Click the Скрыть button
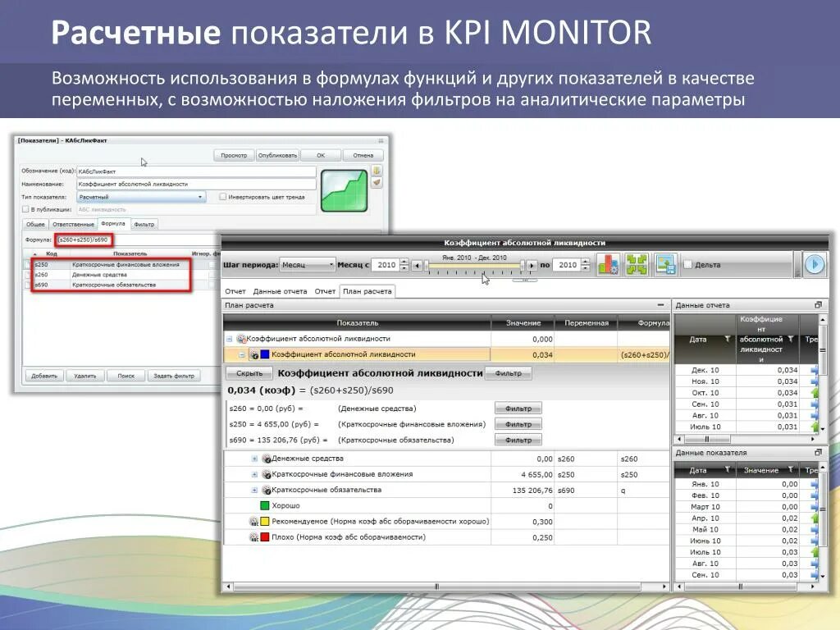The width and height of the screenshot is (840, 630). [x=249, y=373]
